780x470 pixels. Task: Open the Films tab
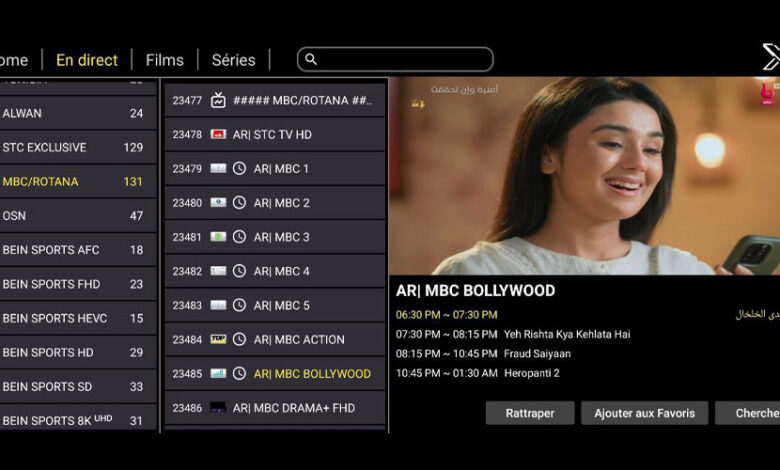(165, 60)
